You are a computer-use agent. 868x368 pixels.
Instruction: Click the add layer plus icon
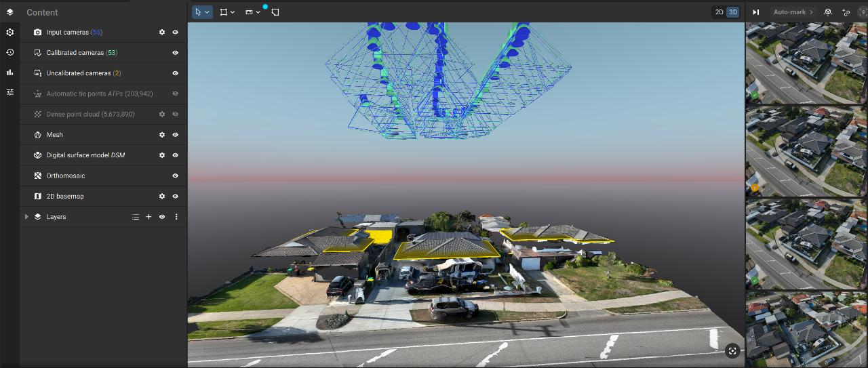[149, 217]
